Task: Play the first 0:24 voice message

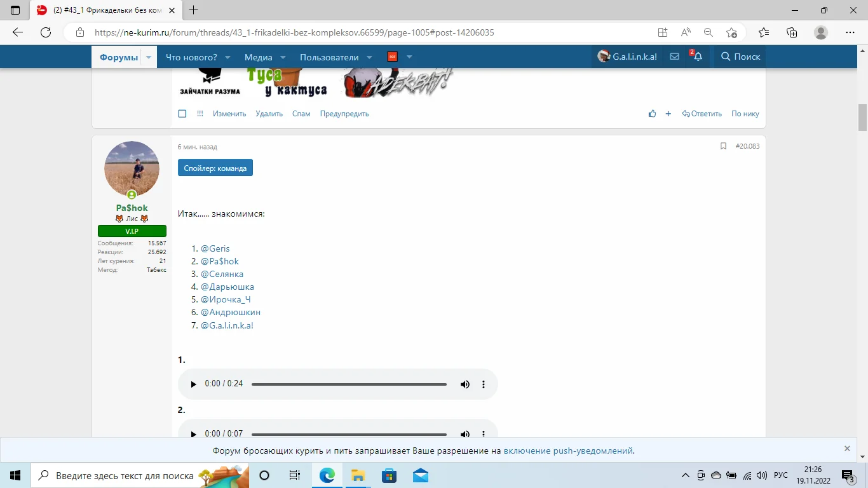Action: [x=193, y=384]
